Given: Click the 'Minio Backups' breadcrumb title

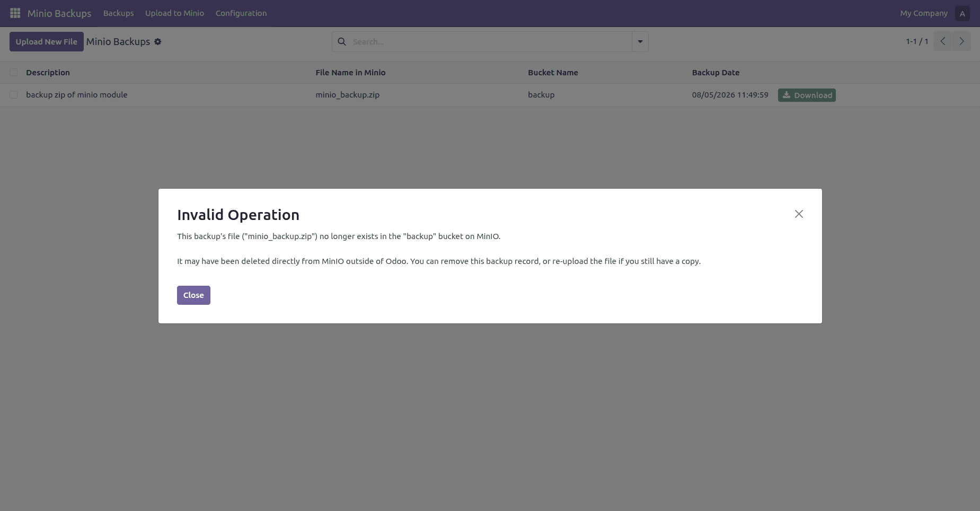Looking at the screenshot, I should click(x=118, y=41).
